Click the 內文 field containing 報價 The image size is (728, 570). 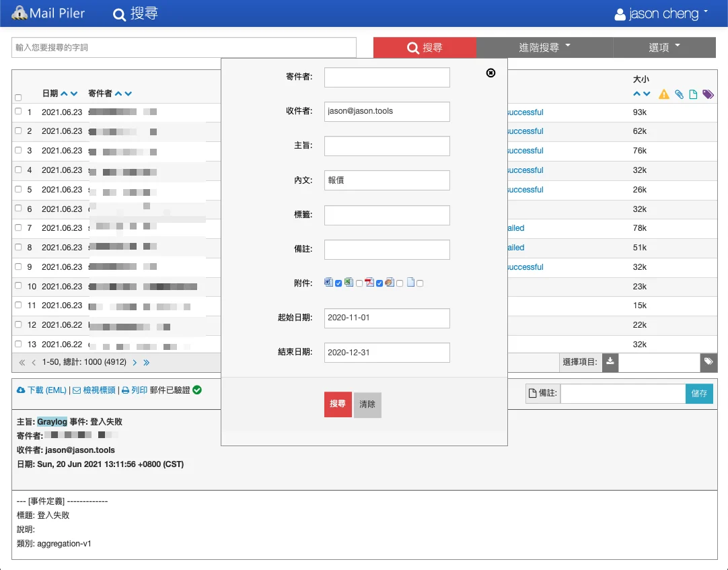pos(387,180)
